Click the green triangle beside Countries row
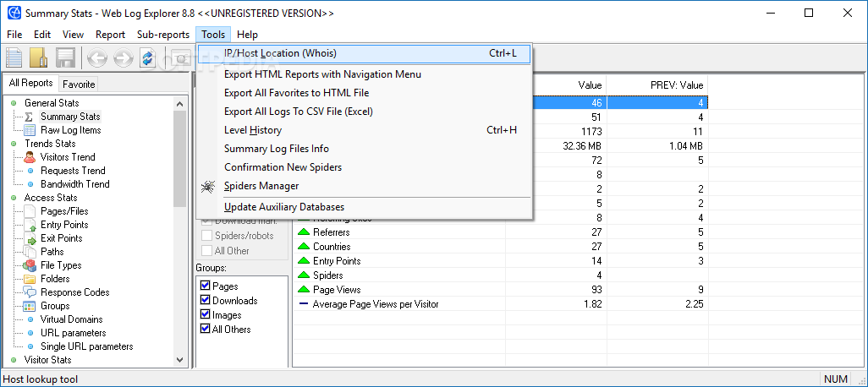 point(304,247)
